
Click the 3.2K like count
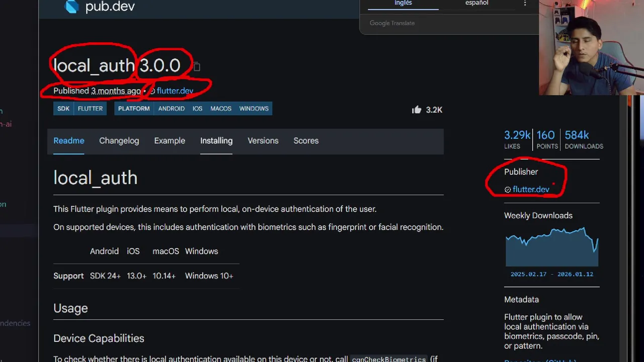(x=434, y=110)
